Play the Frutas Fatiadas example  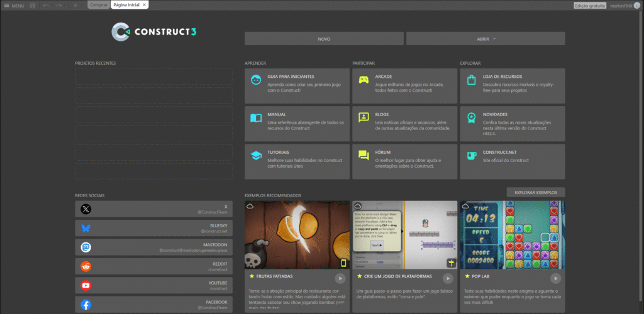click(x=340, y=278)
